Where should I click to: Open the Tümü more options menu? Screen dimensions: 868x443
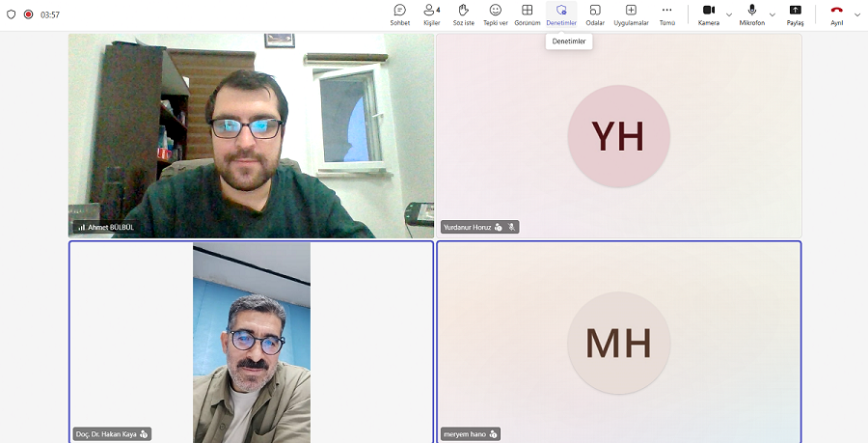coord(666,14)
